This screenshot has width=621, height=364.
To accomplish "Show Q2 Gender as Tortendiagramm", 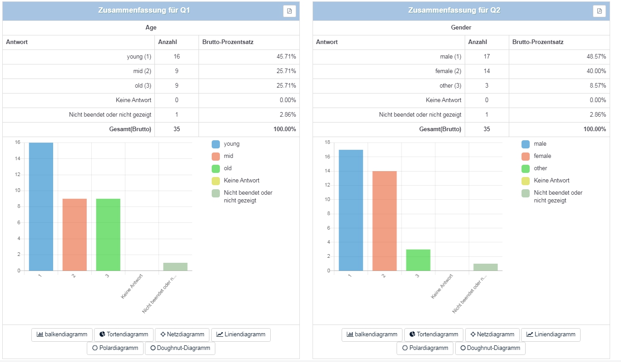I will [x=433, y=334].
